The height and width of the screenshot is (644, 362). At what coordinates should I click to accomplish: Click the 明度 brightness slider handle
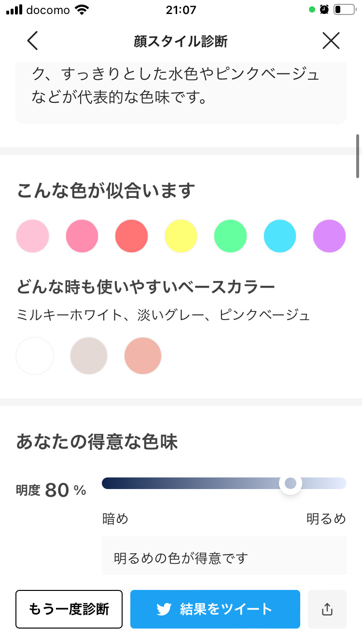point(291,483)
